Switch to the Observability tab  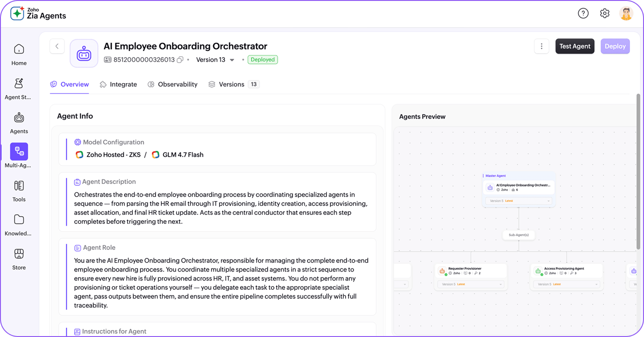(x=173, y=84)
